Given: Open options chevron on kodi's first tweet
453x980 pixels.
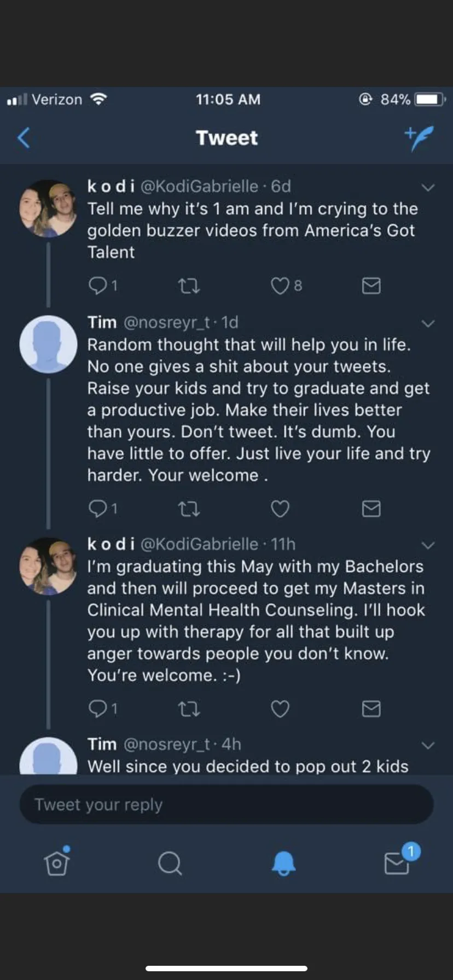Looking at the screenshot, I should coord(428,188).
